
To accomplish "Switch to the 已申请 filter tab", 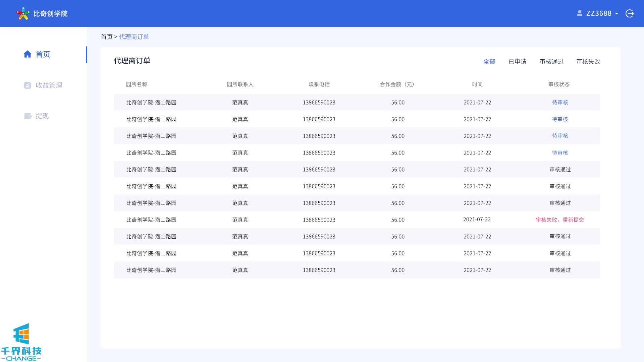I will point(517,62).
